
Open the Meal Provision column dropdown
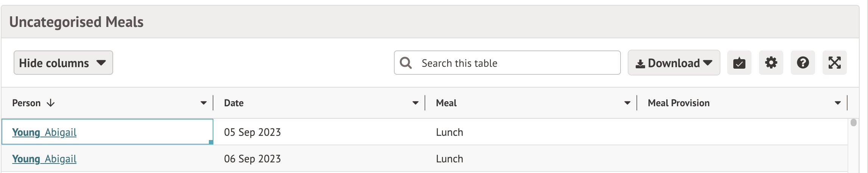pos(838,103)
